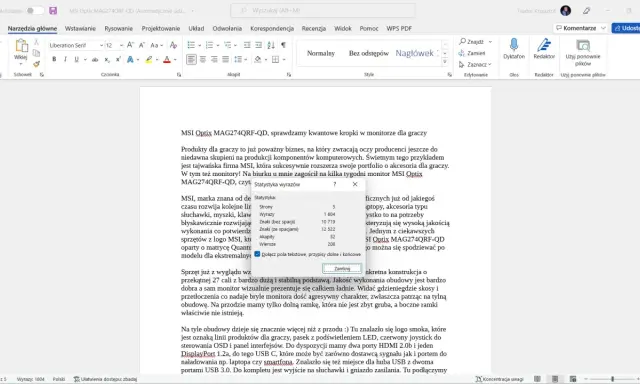Click Zamień (Replace) button
Screen dimensions: 640x384
click(472, 53)
